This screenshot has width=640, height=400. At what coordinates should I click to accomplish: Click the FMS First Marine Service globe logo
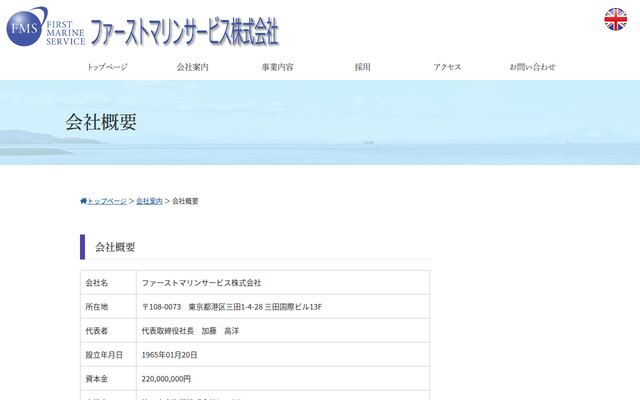46,27
